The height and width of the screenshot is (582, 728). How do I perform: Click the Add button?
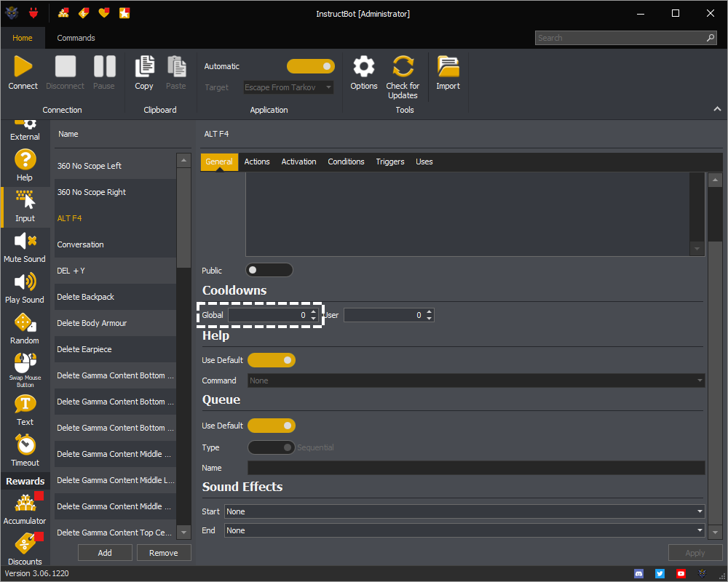pyautogui.click(x=105, y=553)
